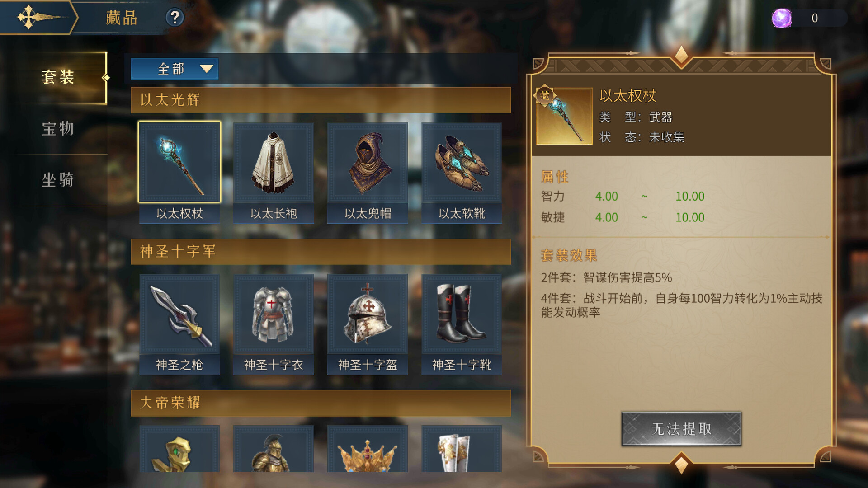
Task: Click the 神圣十字军 set header
Action: [321, 251]
